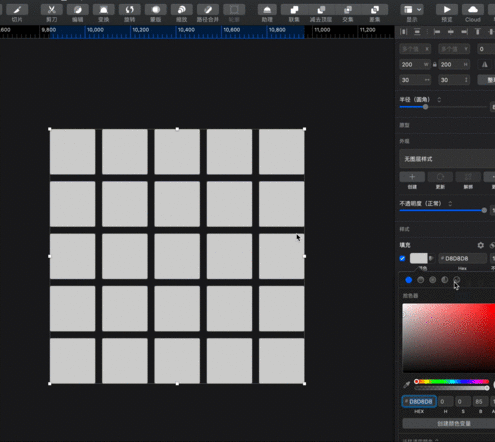Click Create color variable (创建颜色变量) button
Viewport: 495px width, 442px height.
[x=453, y=424]
